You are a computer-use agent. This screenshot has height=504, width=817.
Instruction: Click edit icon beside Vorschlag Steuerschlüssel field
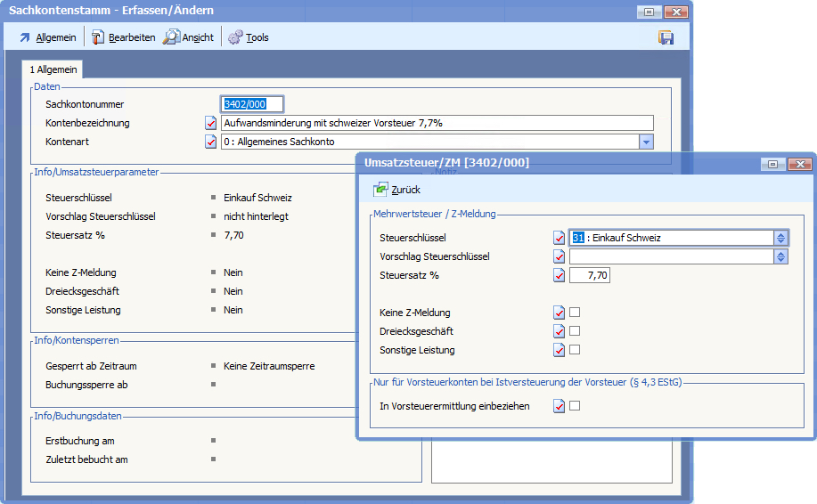(560, 256)
